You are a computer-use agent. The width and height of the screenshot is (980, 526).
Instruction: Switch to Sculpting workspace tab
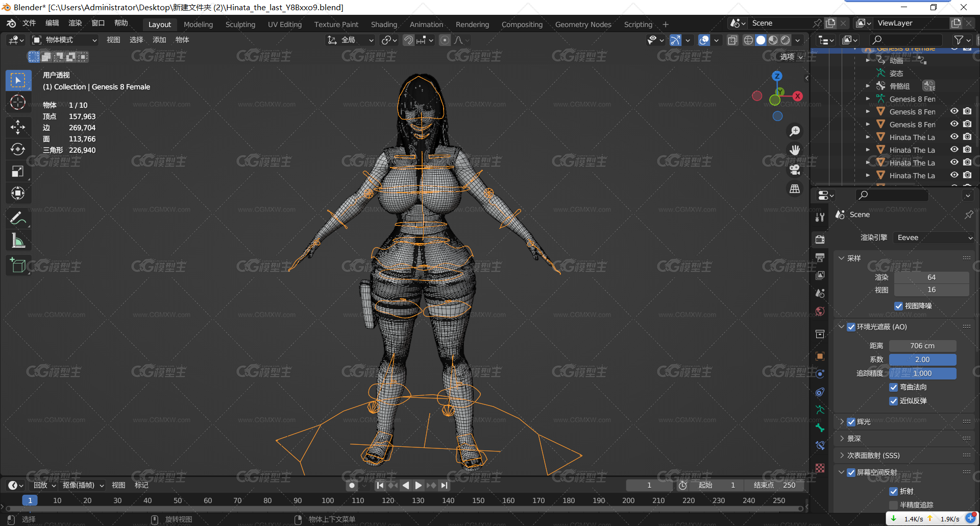240,24
